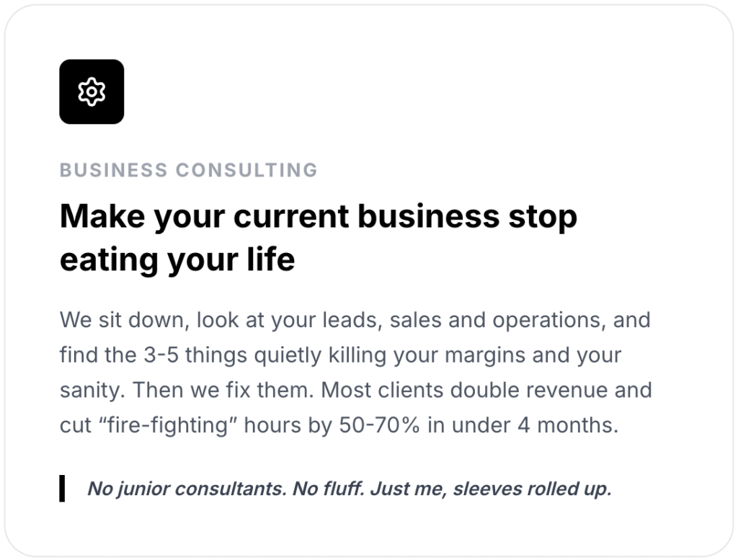The image size is (738, 560).
Task: Click the 'eating your life' heading line
Action: tap(177, 259)
